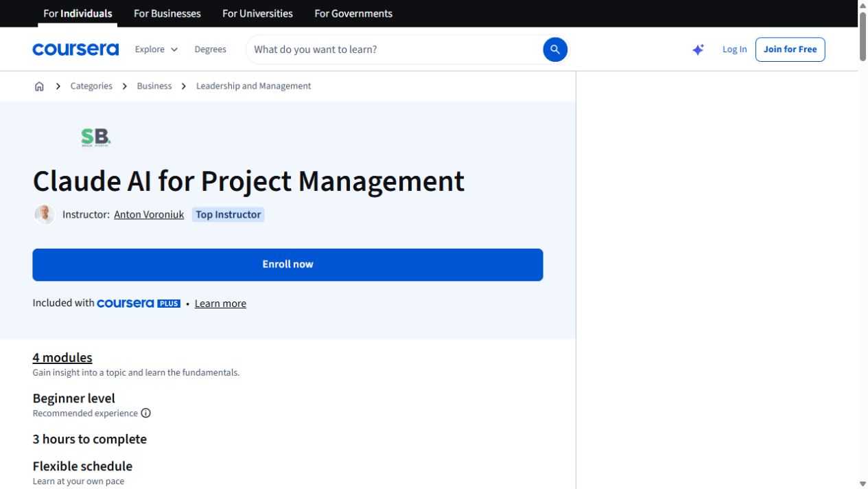The height and width of the screenshot is (489, 868).
Task: Click the instructor's avatar photo
Action: (45, 214)
